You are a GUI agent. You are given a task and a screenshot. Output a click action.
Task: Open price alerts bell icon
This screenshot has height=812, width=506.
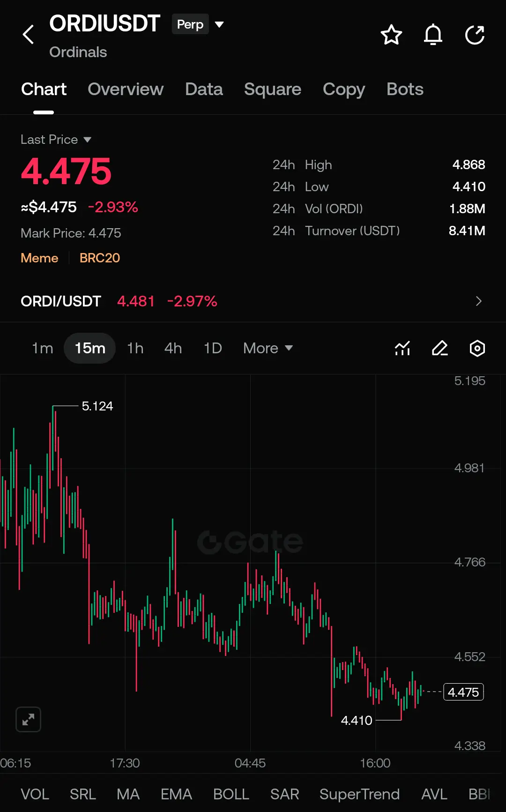[433, 35]
